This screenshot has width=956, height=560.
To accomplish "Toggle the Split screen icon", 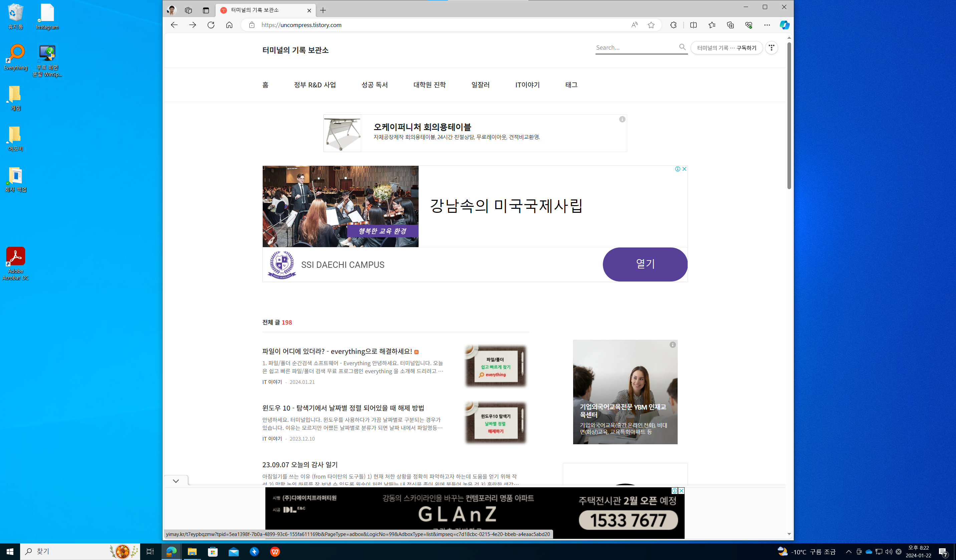I will pyautogui.click(x=694, y=25).
